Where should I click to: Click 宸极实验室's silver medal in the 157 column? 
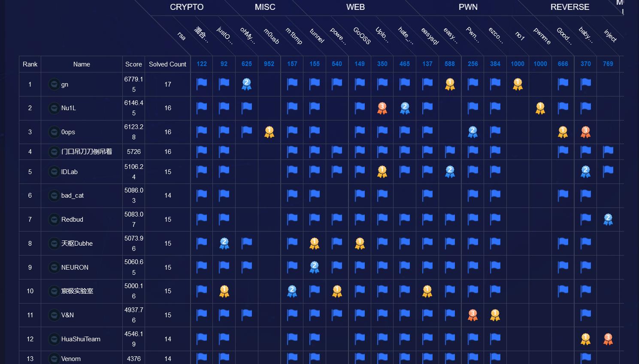[292, 291]
